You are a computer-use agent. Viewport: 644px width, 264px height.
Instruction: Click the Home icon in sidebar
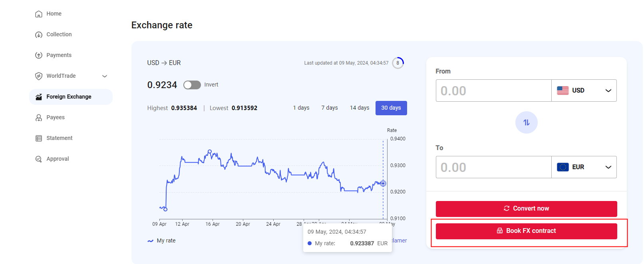coord(39,14)
